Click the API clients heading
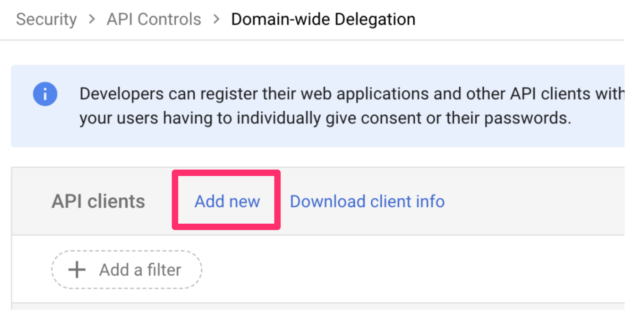This screenshot has height=318, width=644. (98, 201)
